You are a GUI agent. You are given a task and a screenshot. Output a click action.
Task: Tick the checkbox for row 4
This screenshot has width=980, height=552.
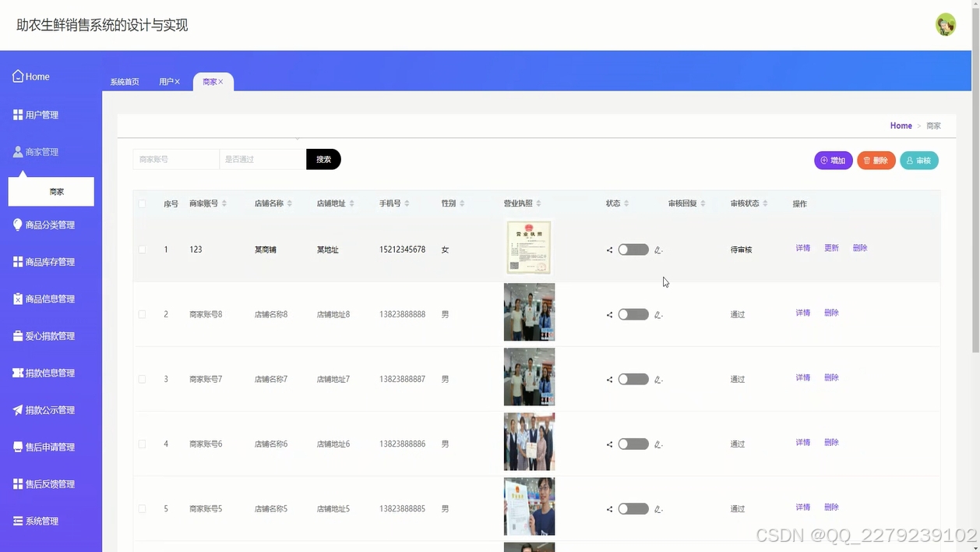pos(142,444)
